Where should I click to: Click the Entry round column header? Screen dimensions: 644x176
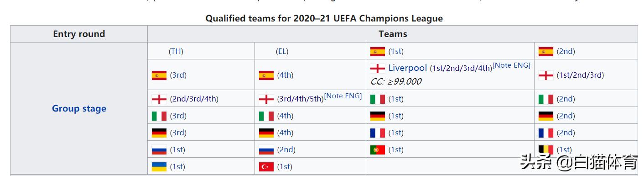coord(79,34)
